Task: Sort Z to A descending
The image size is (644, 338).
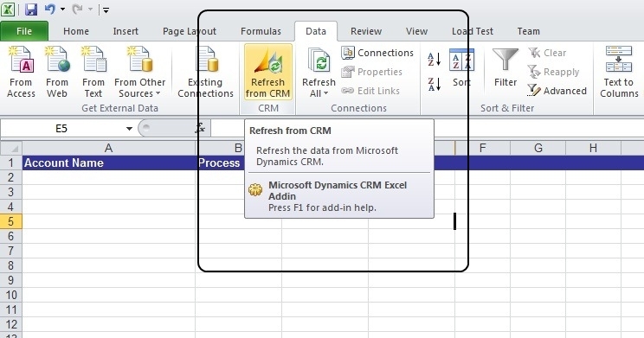Action: [435, 84]
